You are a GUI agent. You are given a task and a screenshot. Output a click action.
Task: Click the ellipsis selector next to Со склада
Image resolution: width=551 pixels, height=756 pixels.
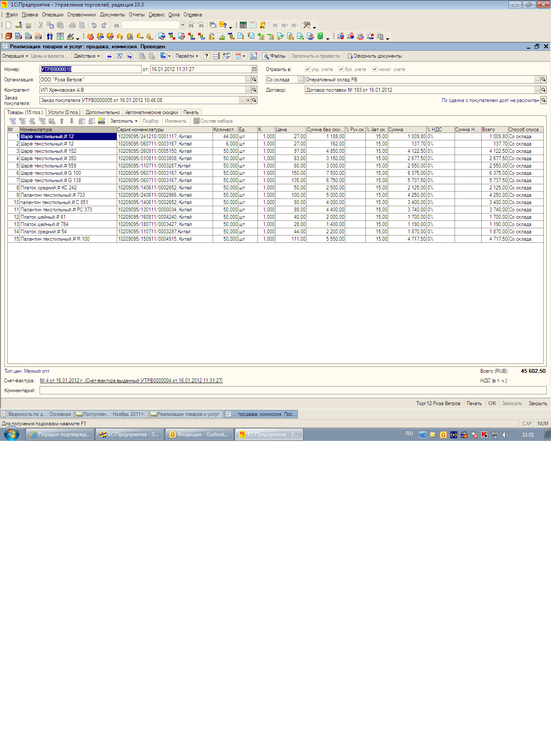pyautogui.click(x=300, y=80)
